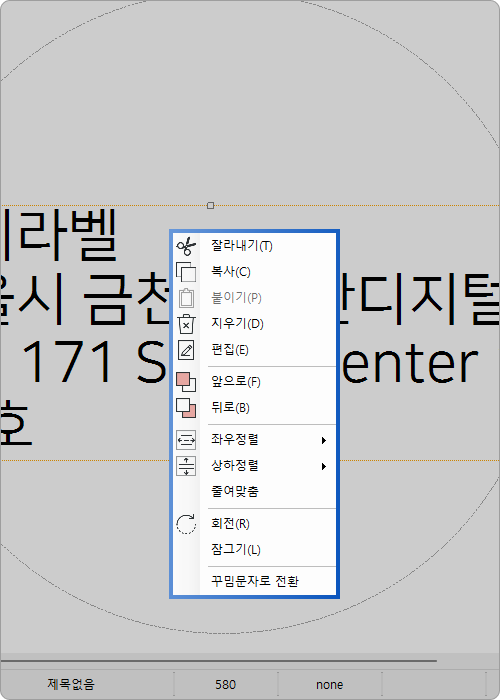The height and width of the screenshot is (700, 500).
Task: Click the rotate circle icon for 회전
Action: pyautogui.click(x=186, y=524)
